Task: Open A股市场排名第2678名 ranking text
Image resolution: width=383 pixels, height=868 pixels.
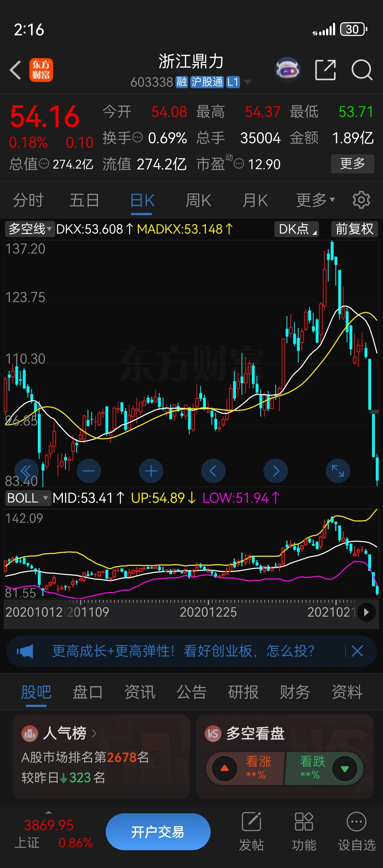Action: tap(85, 757)
